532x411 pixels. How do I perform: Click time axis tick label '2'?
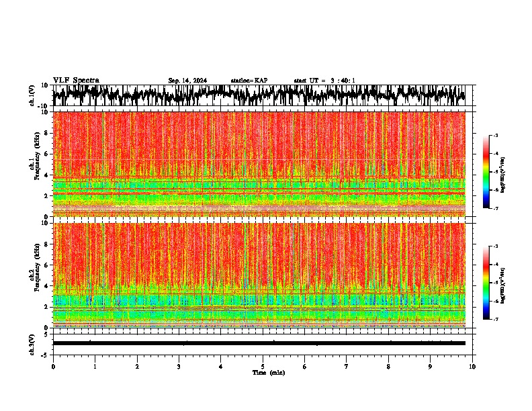coord(137,367)
